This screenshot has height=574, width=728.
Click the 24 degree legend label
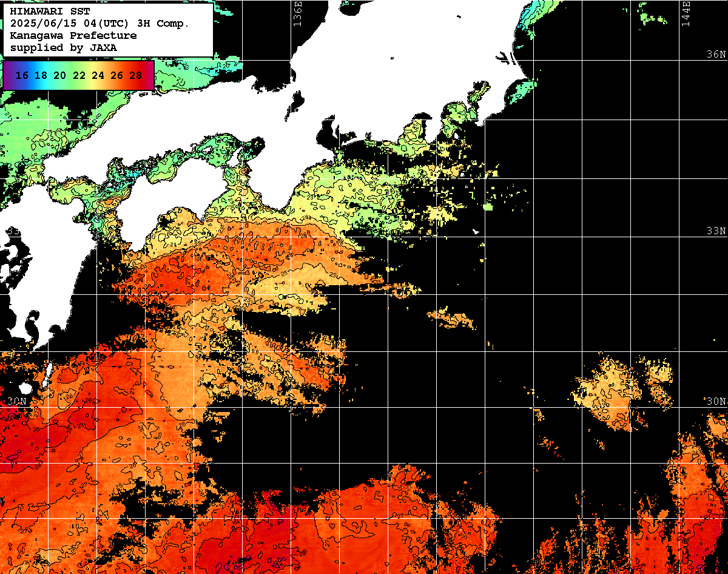pyautogui.click(x=98, y=75)
